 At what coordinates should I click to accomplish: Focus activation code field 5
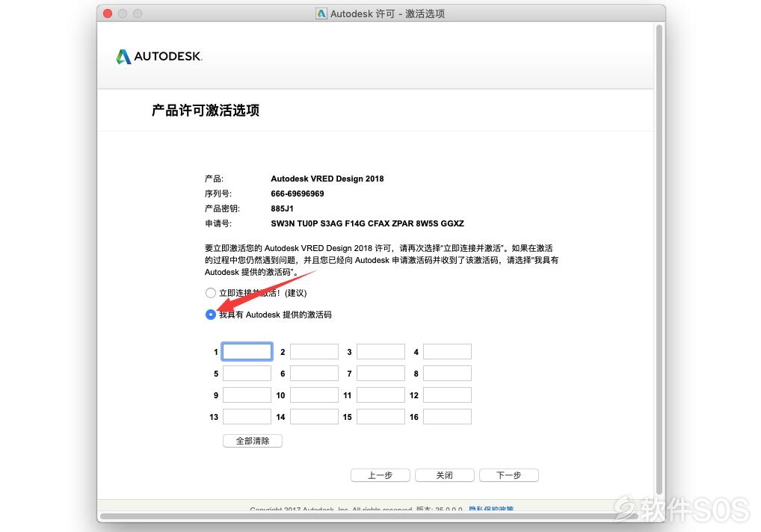pyautogui.click(x=247, y=374)
